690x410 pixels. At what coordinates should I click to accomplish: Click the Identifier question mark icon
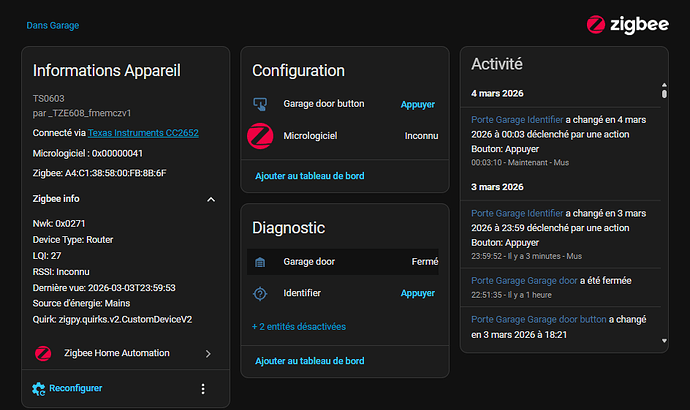[260, 294]
